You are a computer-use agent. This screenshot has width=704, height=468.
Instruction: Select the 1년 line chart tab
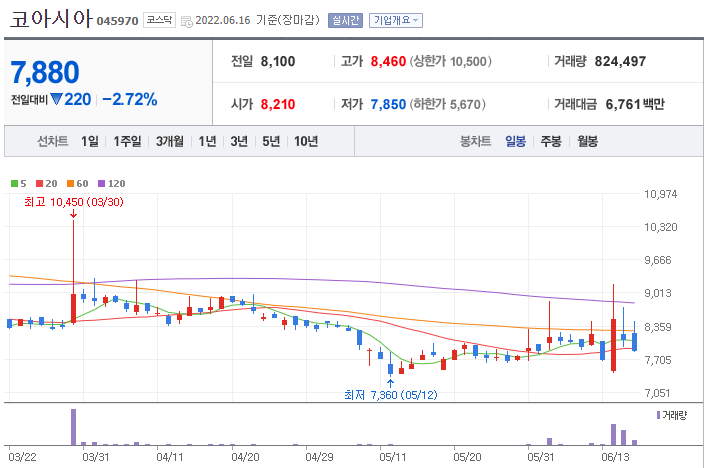click(207, 141)
